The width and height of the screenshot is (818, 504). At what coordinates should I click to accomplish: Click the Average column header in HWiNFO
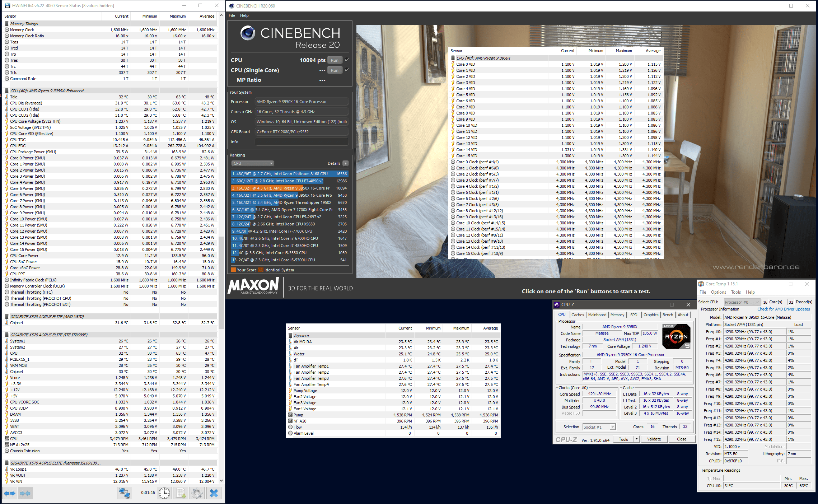tap(202, 16)
